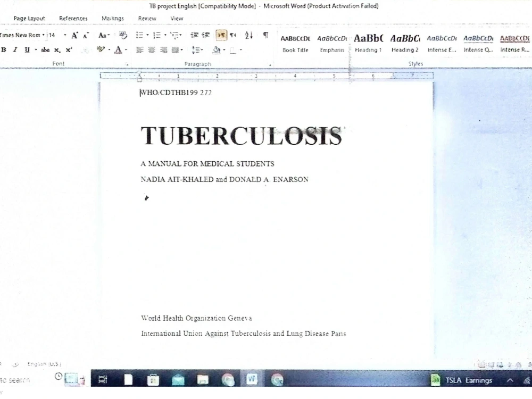532x399 pixels.
Task: Increase the paragraph indent
Action: click(206, 35)
